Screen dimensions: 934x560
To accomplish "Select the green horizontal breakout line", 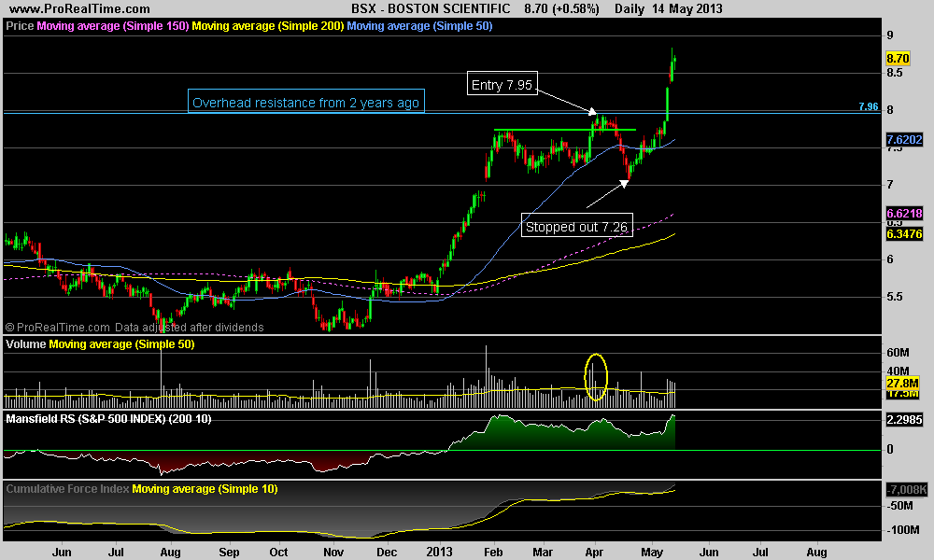I will [565, 129].
